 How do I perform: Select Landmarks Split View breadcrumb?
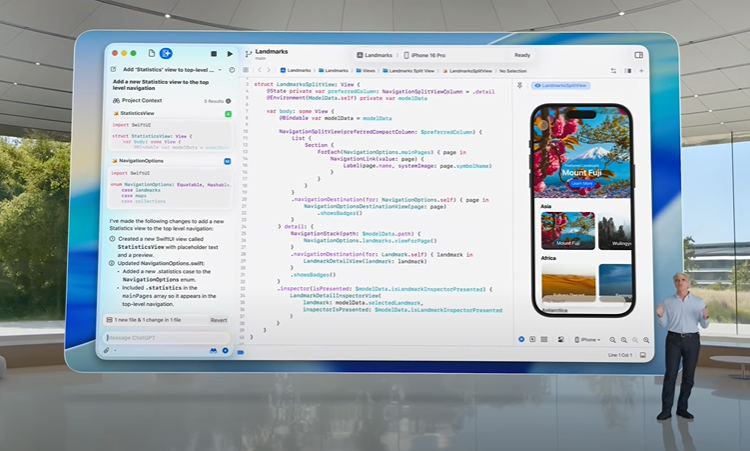click(x=408, y=71)
